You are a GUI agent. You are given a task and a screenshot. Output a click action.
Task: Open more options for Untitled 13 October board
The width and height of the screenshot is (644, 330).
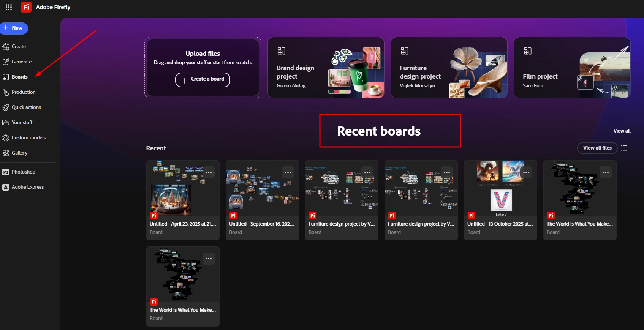526,172
